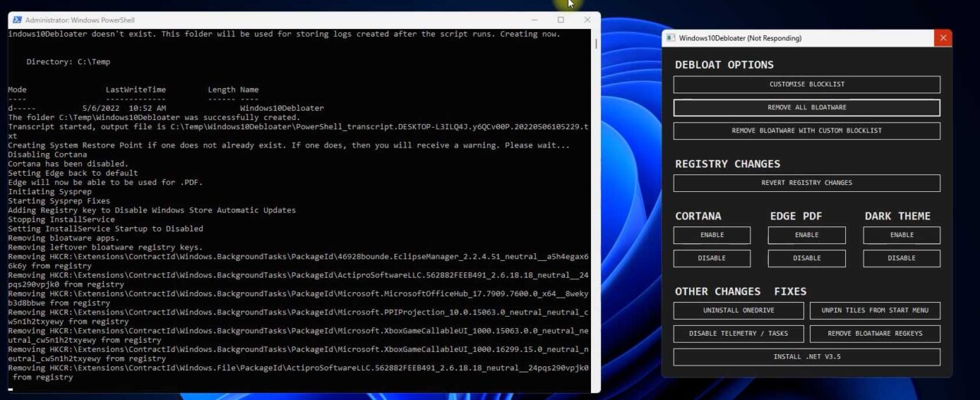Click 'Directory: C:\Temp' text in PowerShell

(x=68, y=62)
